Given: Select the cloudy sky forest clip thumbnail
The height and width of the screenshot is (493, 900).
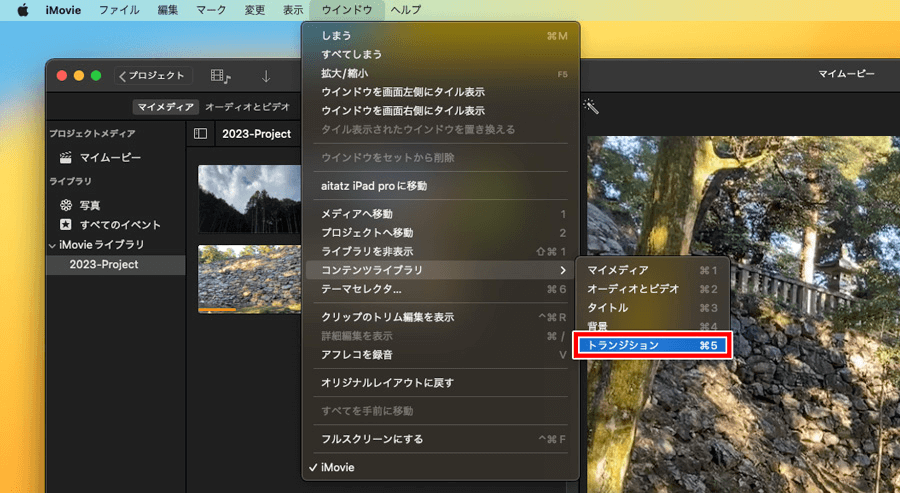Looking at the screenshot, I should pyautogui.click(x=250, y=199).
